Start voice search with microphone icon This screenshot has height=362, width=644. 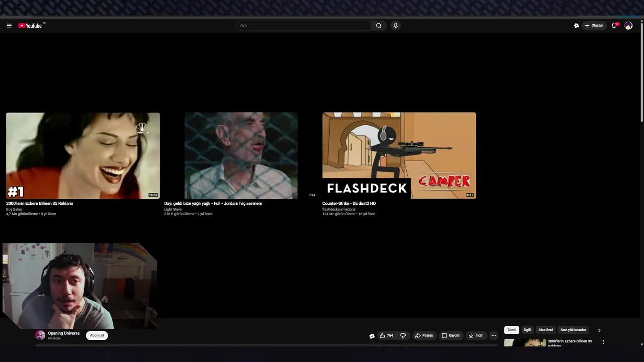(396, 26)
